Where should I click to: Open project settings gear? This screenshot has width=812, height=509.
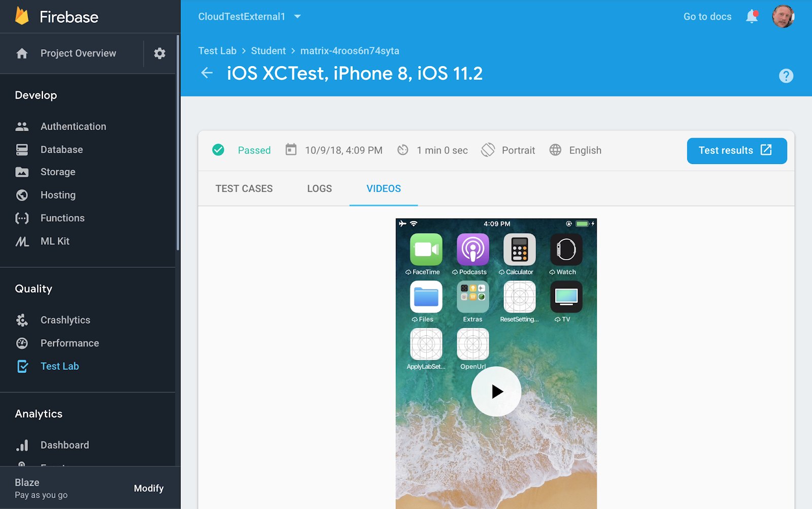(x=160, y=53)
